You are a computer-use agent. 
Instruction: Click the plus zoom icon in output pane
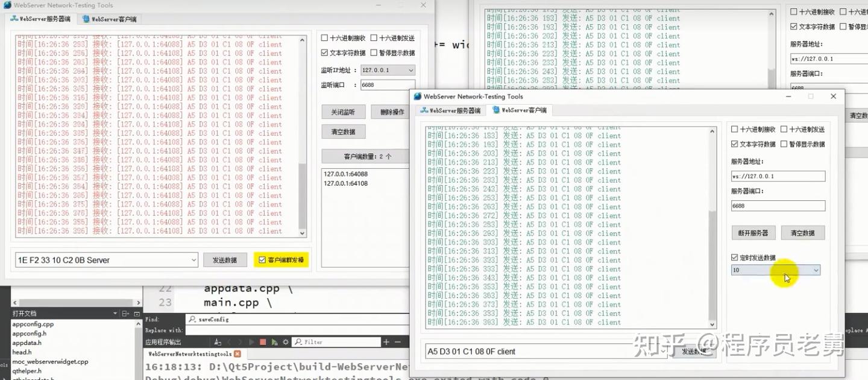click(x=386, y=341)
